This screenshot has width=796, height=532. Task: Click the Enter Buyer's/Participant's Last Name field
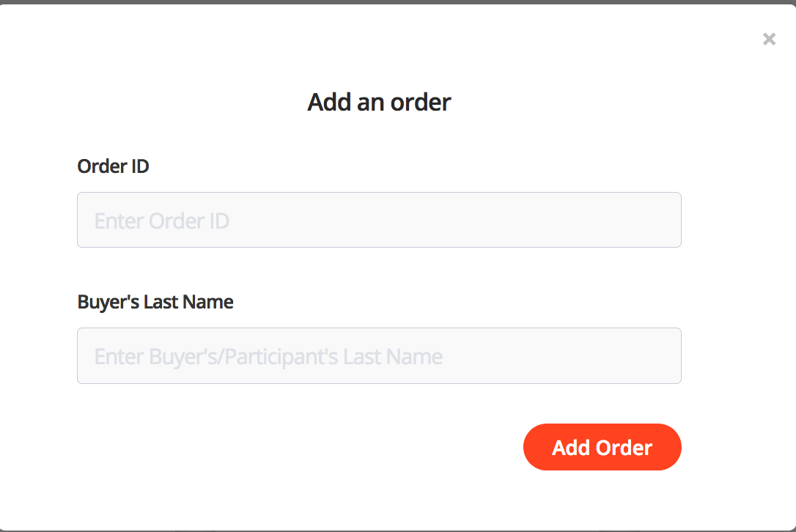pyautogui.click(x=379, y=356)
